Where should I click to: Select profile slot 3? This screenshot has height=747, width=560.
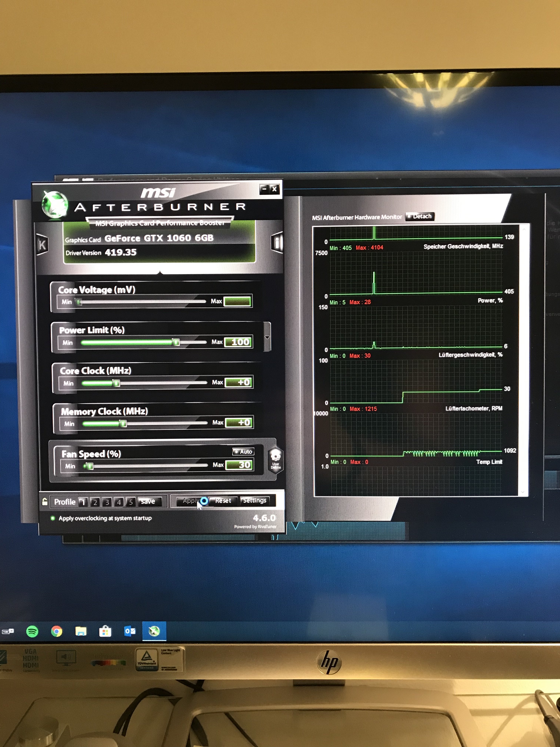click(107, 502)
